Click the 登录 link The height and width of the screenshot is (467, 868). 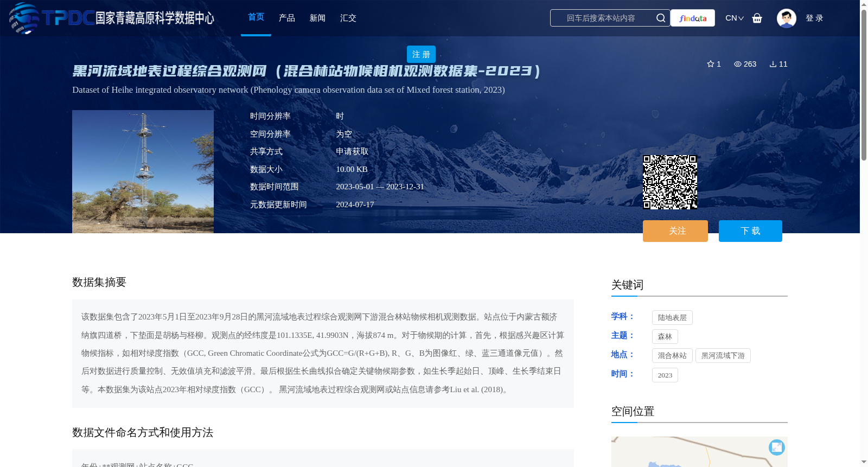(x=814, y=18)
